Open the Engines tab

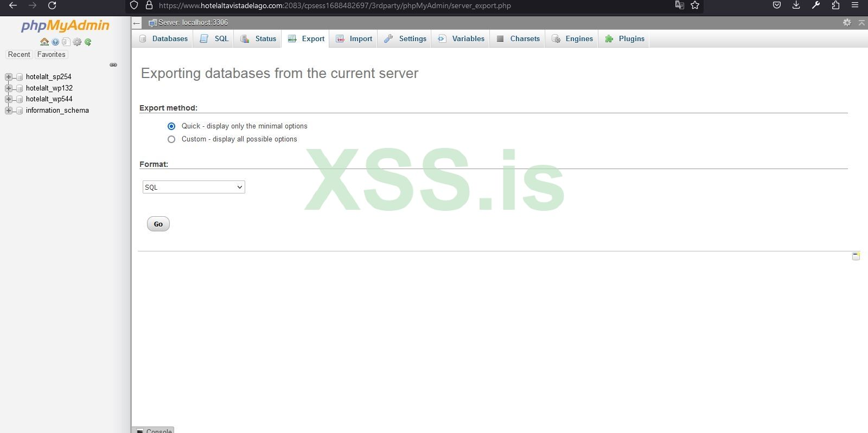click(x=572, y=39)
